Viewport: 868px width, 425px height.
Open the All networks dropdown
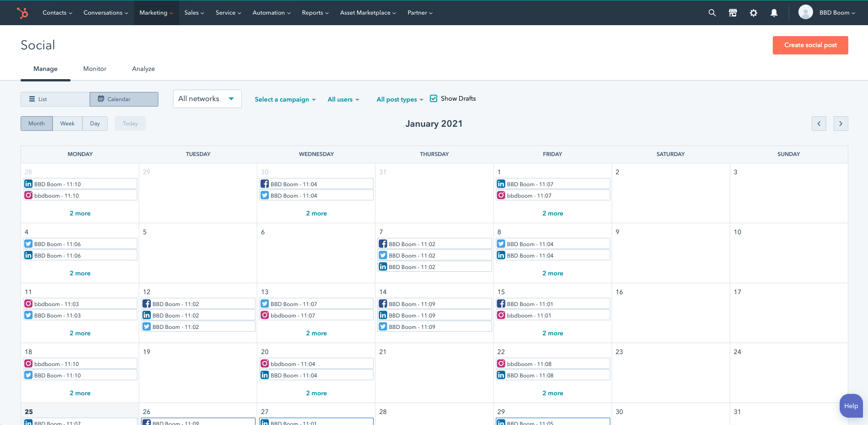coord(207,98)
